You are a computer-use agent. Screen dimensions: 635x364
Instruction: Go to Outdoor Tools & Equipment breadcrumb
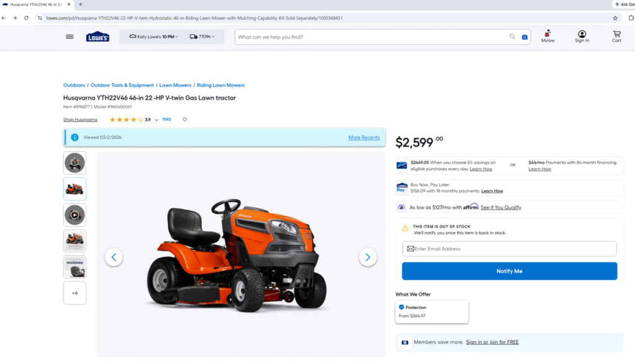[122, 85]
